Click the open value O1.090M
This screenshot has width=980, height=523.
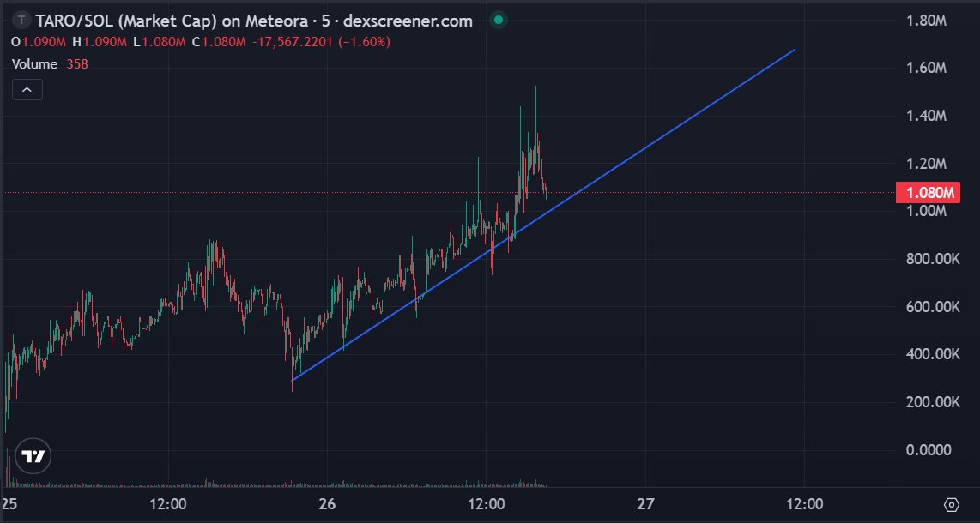coord(39,42)
